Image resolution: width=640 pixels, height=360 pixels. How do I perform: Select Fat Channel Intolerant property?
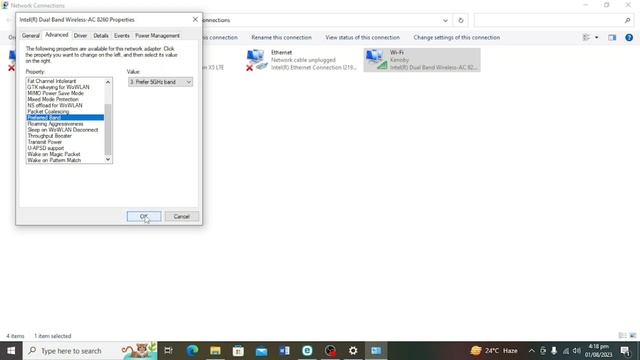[x=52, y=81]
